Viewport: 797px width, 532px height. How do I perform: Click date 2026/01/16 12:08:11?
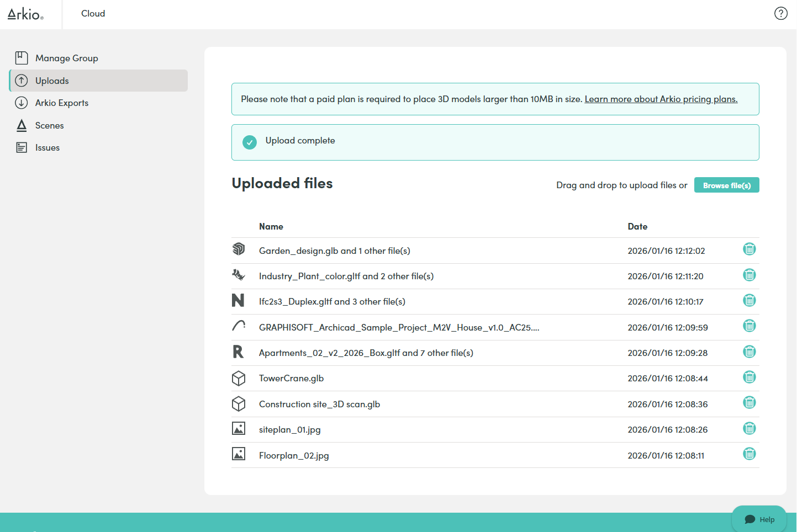[666, 455]
